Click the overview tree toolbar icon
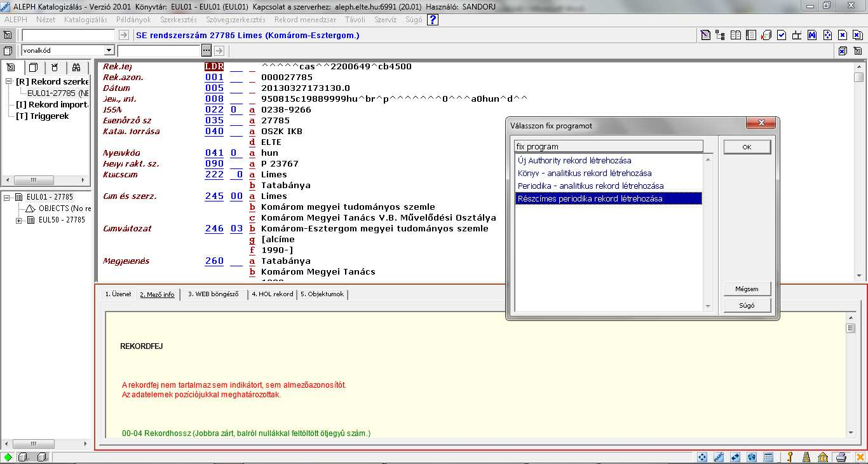868x464 pixels. 720,35
